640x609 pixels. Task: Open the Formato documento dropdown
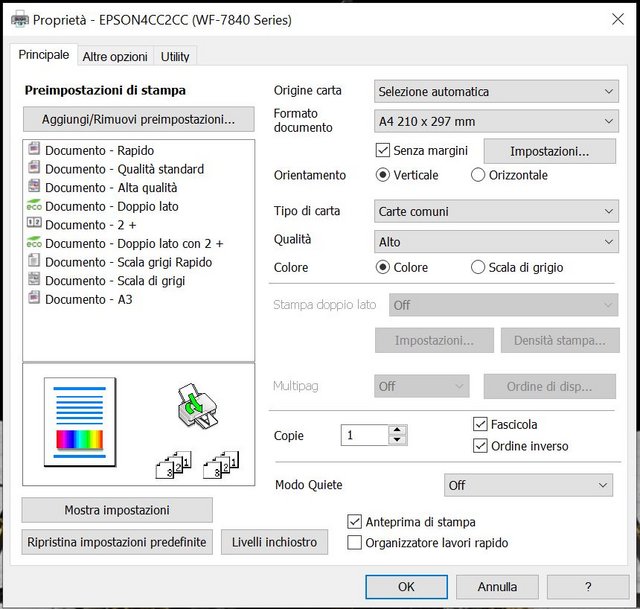click(496, 121)
